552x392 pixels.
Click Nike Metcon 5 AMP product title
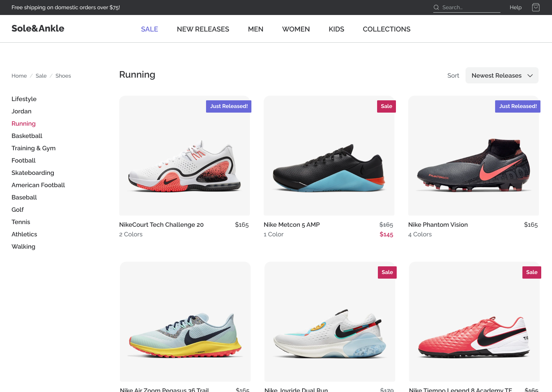[x=292, y=224]
